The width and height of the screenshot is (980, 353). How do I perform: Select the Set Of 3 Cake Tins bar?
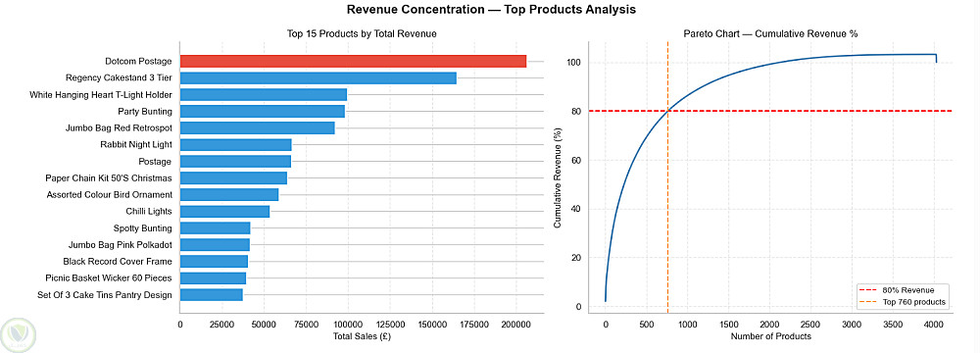pos(212,295)
